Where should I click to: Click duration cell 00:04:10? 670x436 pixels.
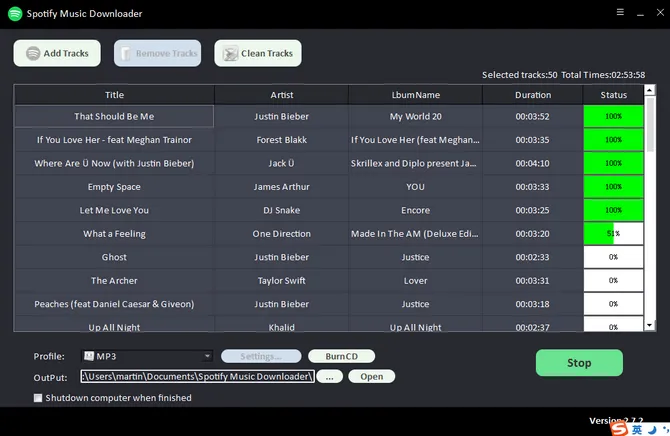click(x=532, y=163)
